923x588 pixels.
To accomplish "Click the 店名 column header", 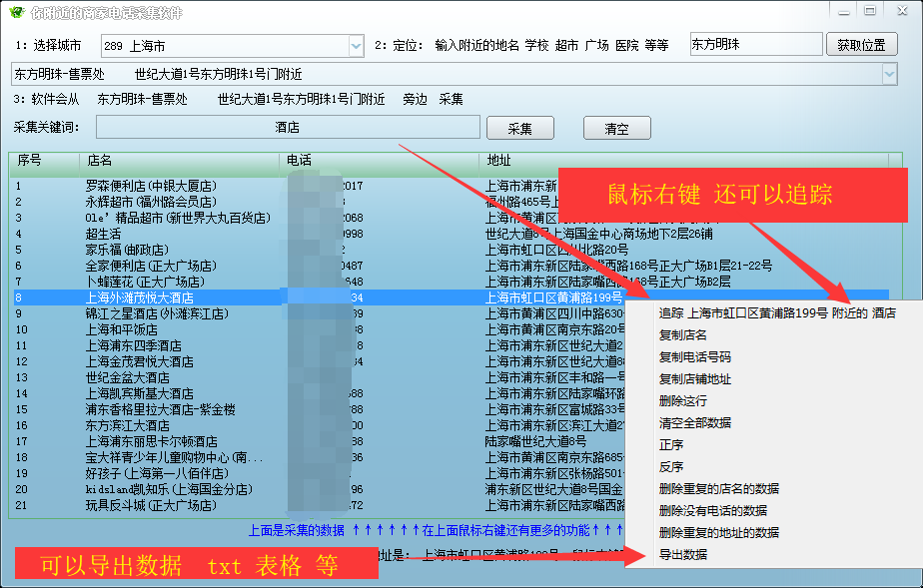I will (x=100, y=160).
